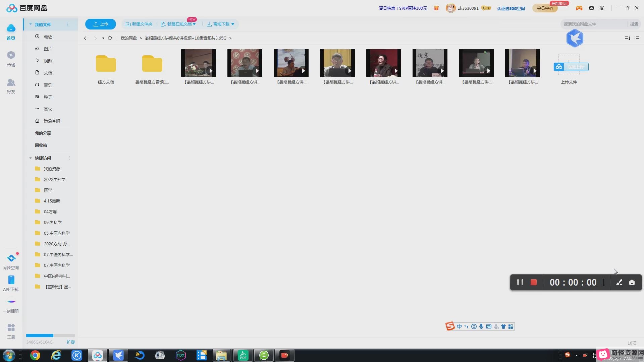
Task: Open the mail message icon in title bar
Action: pos(591,8)
